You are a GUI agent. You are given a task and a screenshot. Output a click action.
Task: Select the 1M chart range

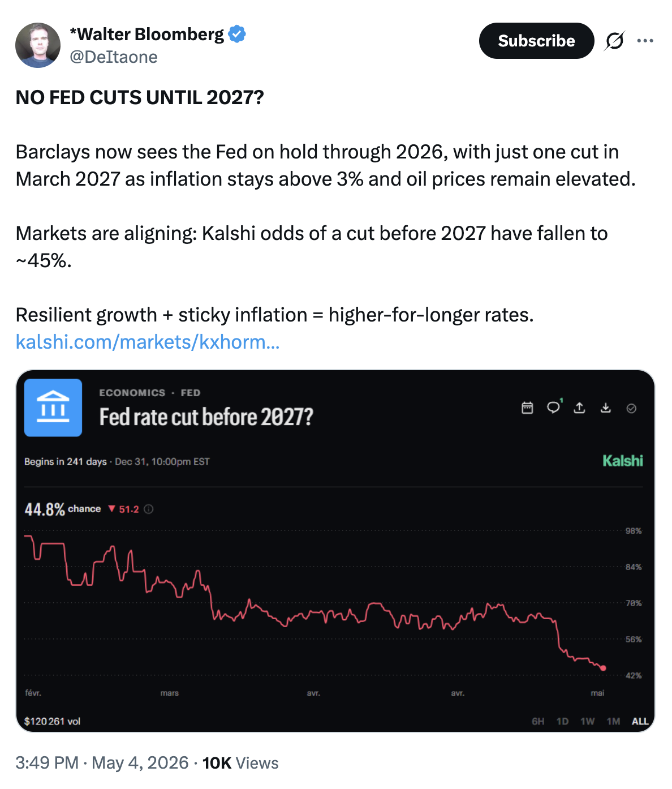[x=613, y=721]
